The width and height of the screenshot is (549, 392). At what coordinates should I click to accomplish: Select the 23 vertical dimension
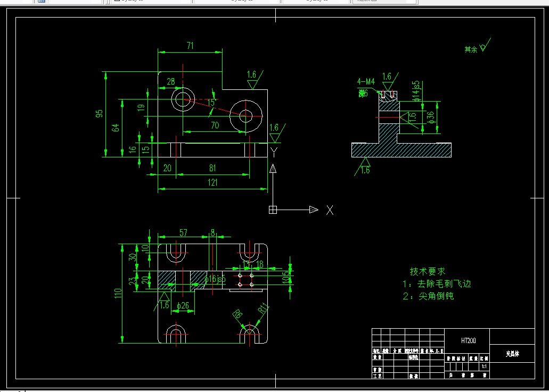pyautogui.click(x=132, y=281)
